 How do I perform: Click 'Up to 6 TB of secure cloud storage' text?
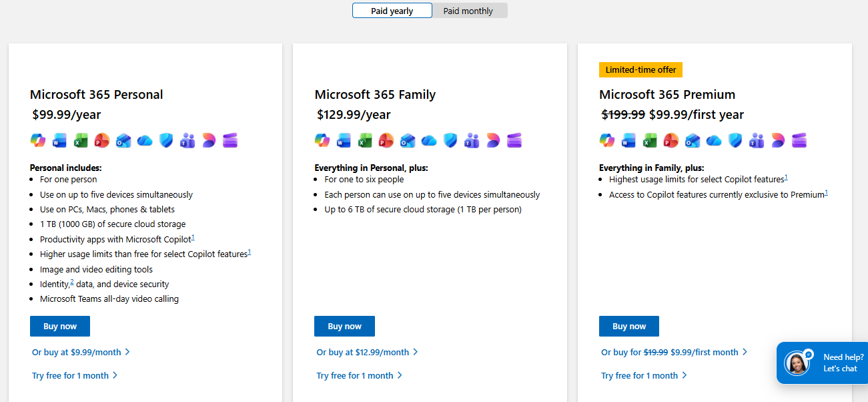(423, 209)
